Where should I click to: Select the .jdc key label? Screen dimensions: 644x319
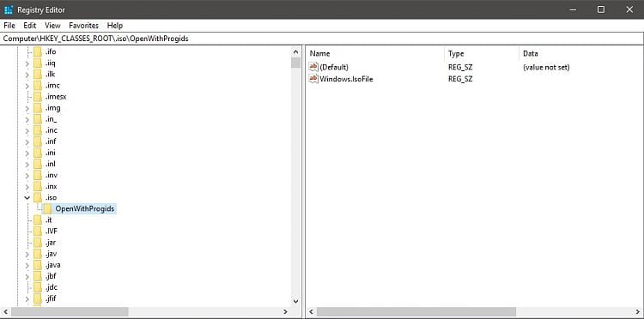point(52,287)
